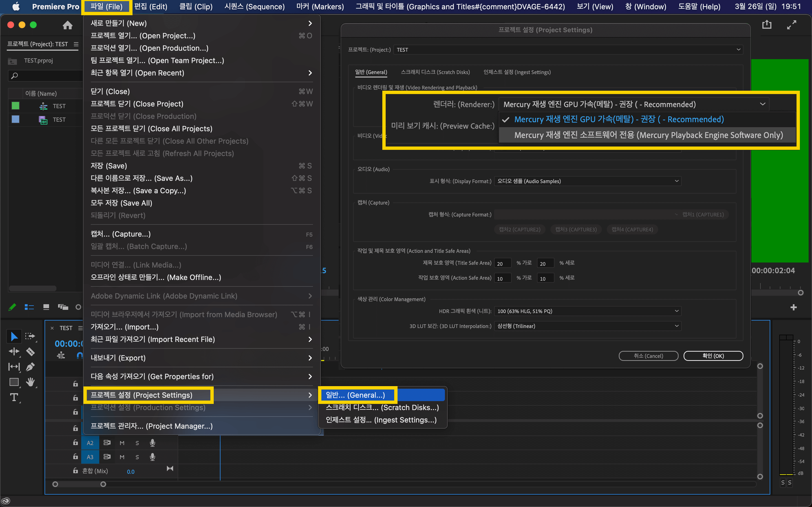The height and width of the screenshot is (507, 812).
Task: Mute audio track A2
Action: tap(122, 443)
